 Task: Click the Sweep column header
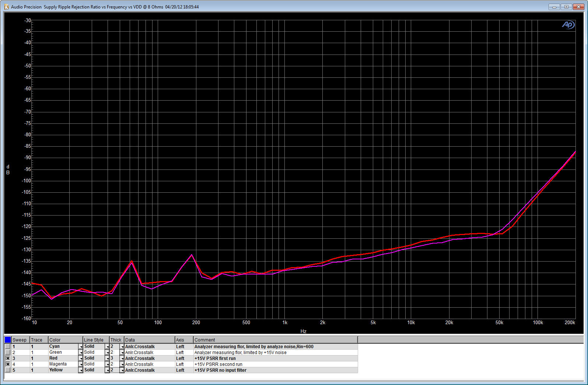point(21,340)
